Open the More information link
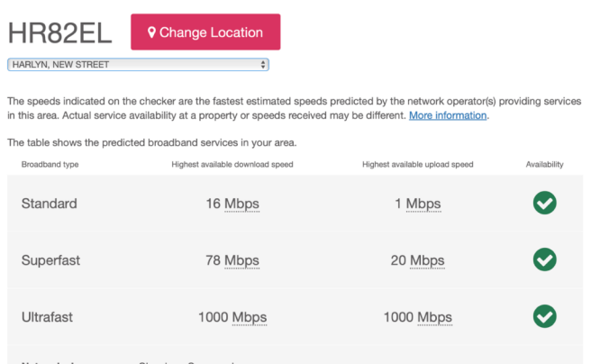Image resolution: width=591 pixels, height=364 pixels. (448, 115)
